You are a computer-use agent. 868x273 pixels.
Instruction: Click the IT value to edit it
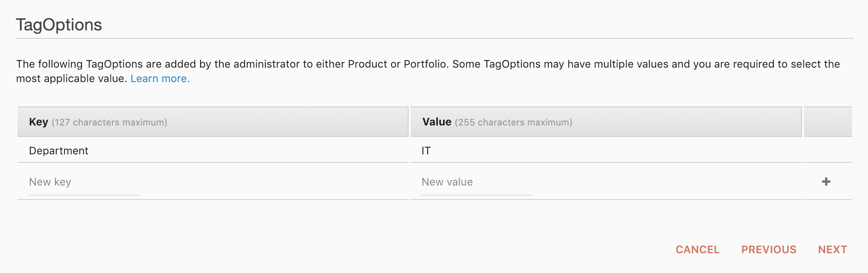click(x=426, y=151)
